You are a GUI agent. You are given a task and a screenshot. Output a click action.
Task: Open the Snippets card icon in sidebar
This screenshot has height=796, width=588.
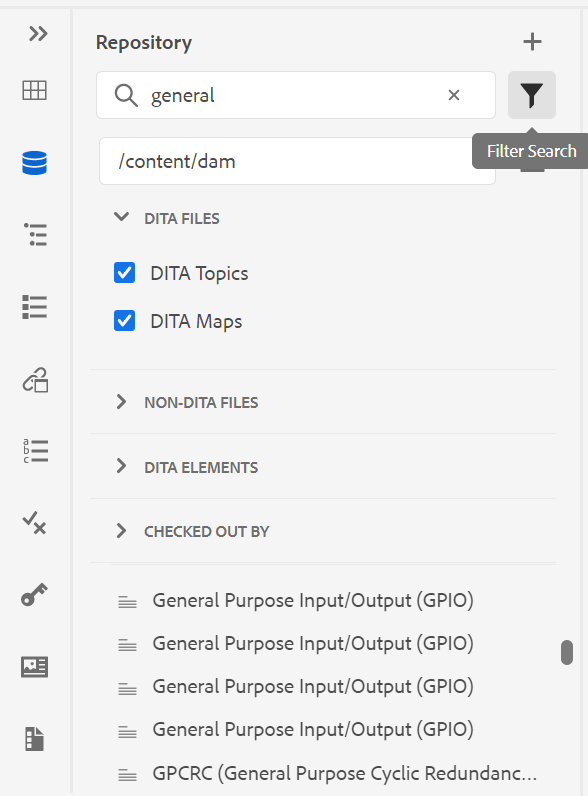pos(35,667)
